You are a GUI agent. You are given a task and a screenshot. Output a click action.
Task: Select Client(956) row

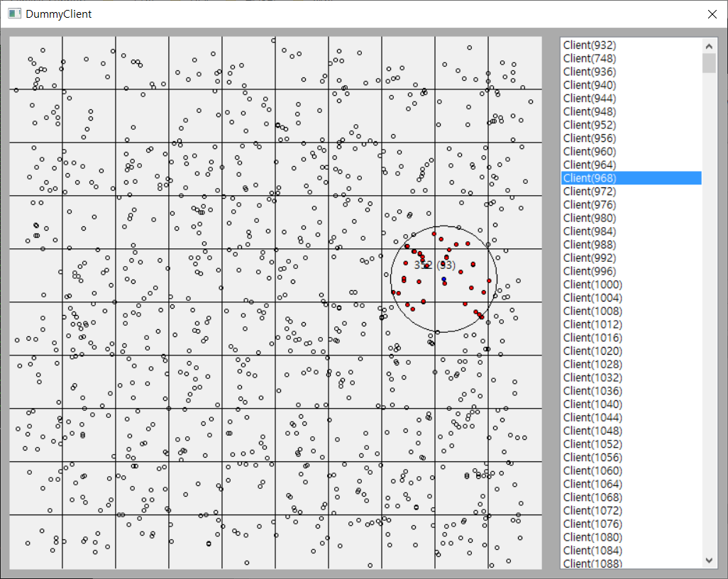(x=631, y=138)
